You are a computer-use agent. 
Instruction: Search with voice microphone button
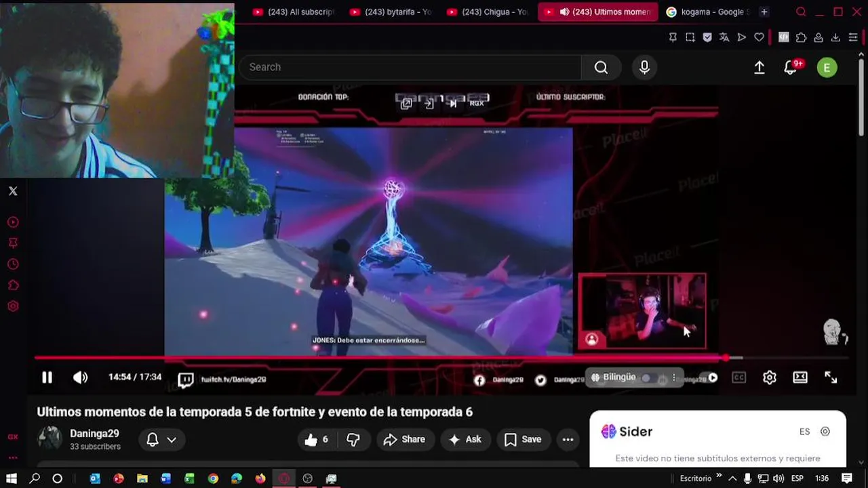(644, 67)
